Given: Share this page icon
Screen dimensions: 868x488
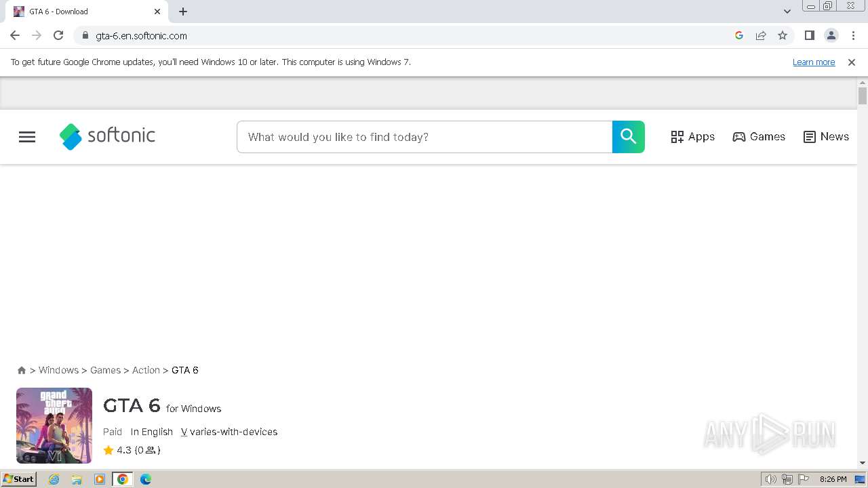Looking at the screenshot, I should click(761, 35).
